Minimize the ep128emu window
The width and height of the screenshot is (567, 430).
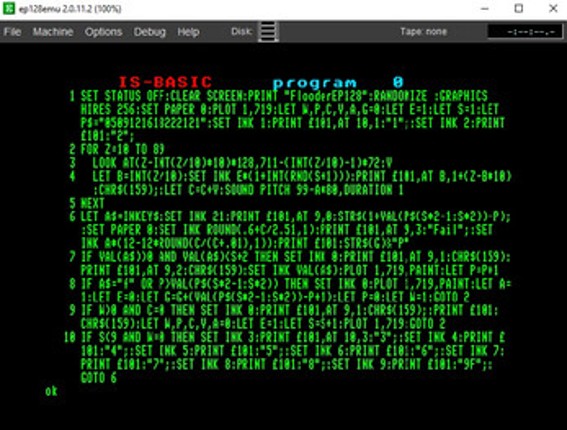(x=485, y=8)
